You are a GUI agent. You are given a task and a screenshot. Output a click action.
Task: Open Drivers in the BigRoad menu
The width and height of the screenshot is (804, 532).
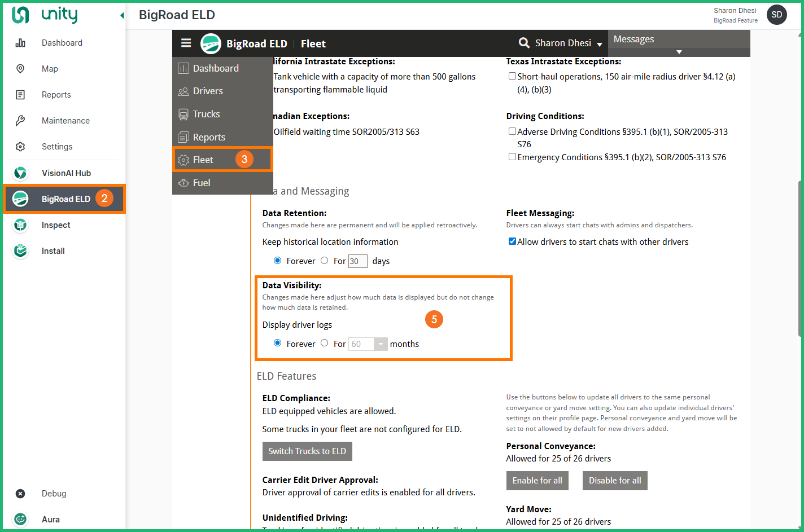[208, 91]
